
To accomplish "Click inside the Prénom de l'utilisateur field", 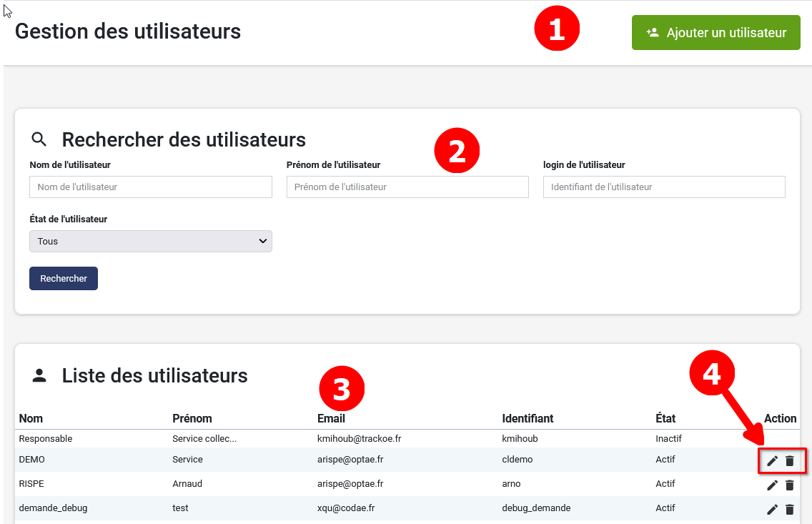I will pyautogui.click(x=407, y=187).
